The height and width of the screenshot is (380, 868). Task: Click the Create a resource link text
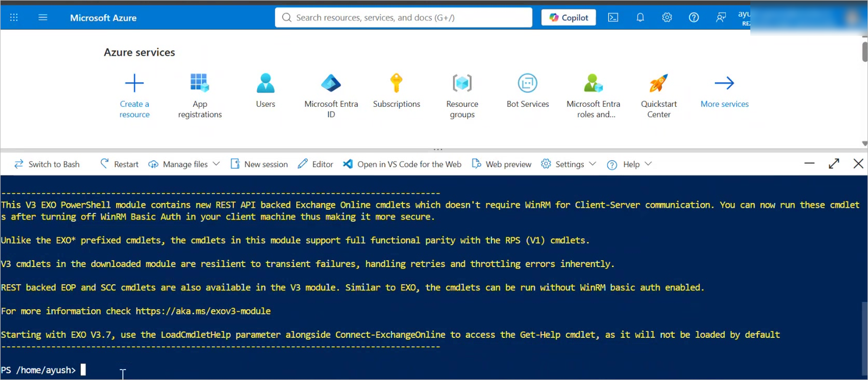[135, 109]
